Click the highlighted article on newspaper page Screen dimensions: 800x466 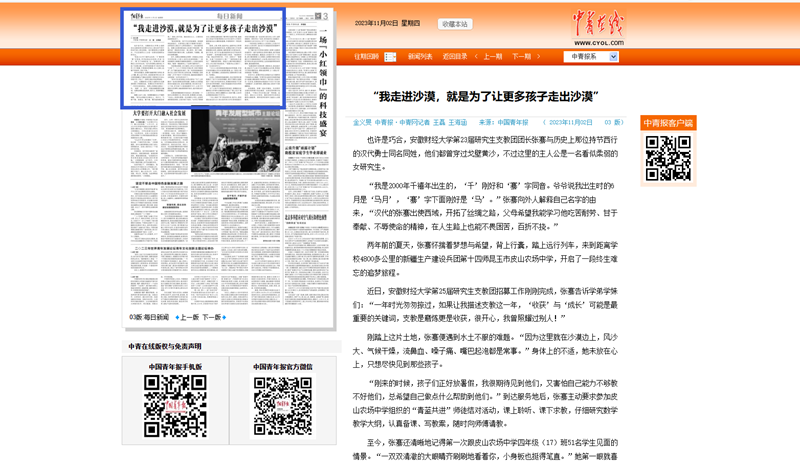tap(203, 58)
